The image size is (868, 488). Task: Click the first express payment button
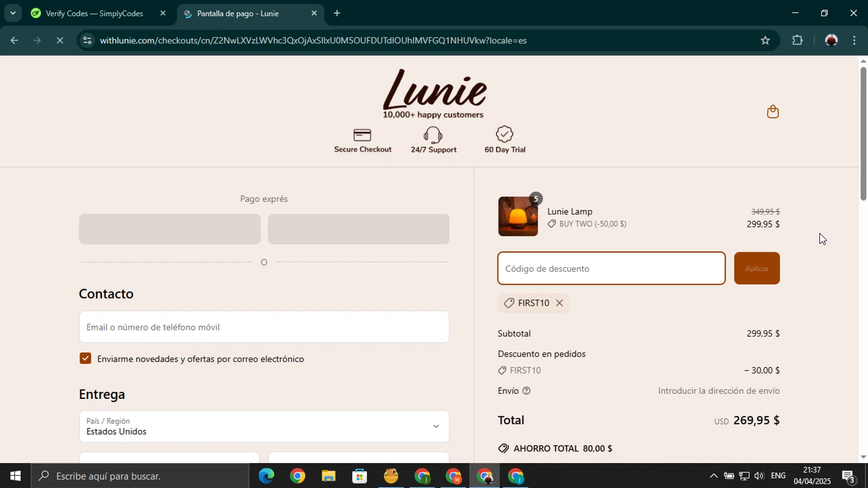[x=170, y=229]
